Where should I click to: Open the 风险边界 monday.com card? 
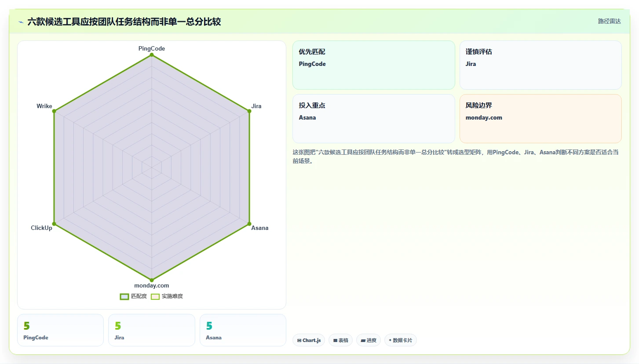coord(540,119)
